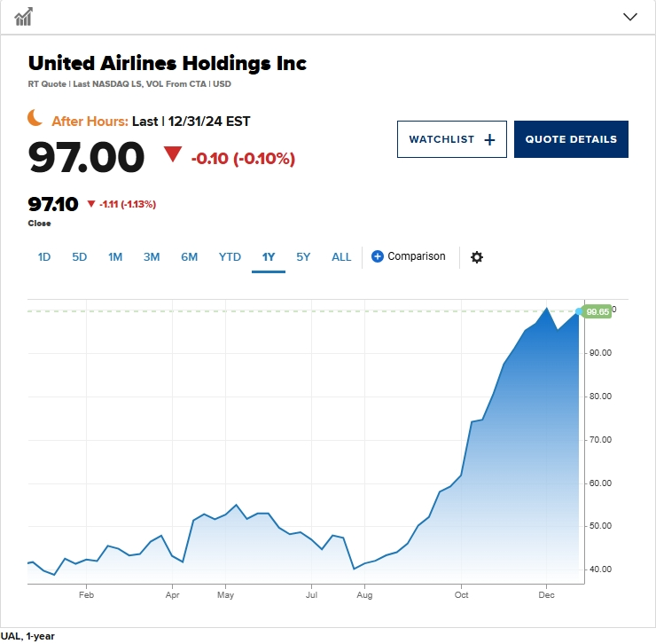Select the YTD chart range
This screenshot has height=644, width=656.
point(230,257)
